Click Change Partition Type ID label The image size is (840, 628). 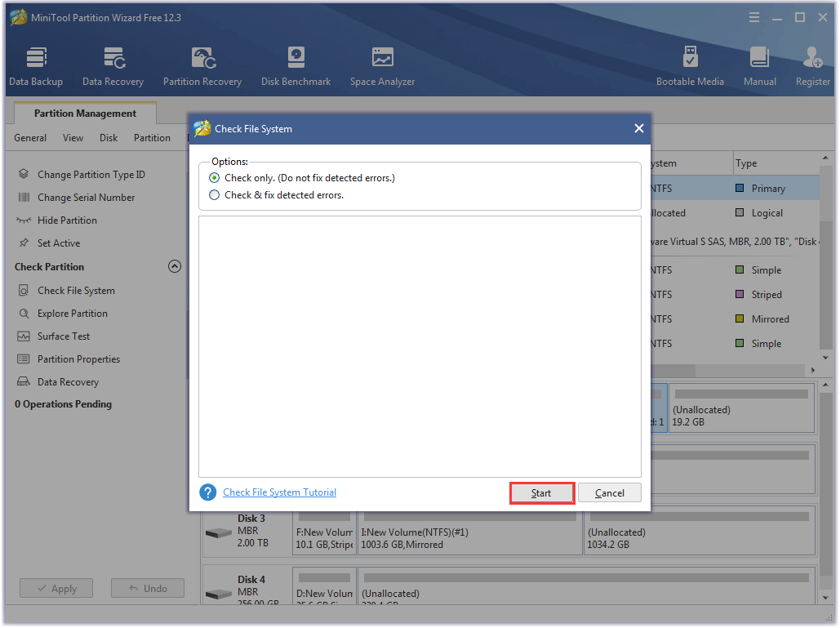(91, 175)
